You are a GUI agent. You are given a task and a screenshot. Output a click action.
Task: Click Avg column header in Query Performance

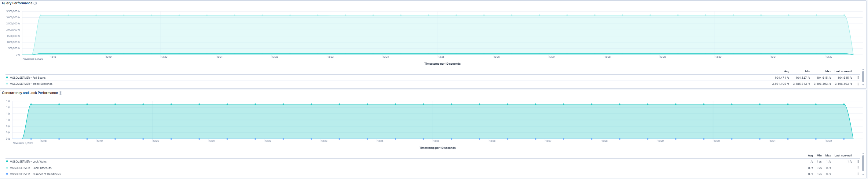pos(786,71)
